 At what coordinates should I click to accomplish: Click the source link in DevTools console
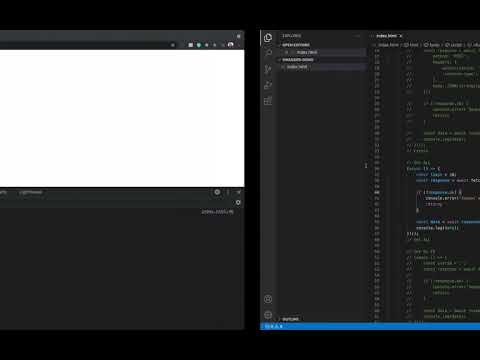217,212
